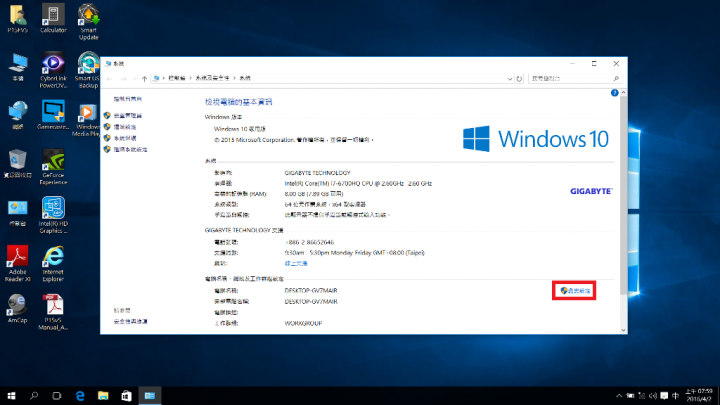Screen dimensions: 720x405
Task: Launch GeForce Experience shortcut
Action: point(53,167)
